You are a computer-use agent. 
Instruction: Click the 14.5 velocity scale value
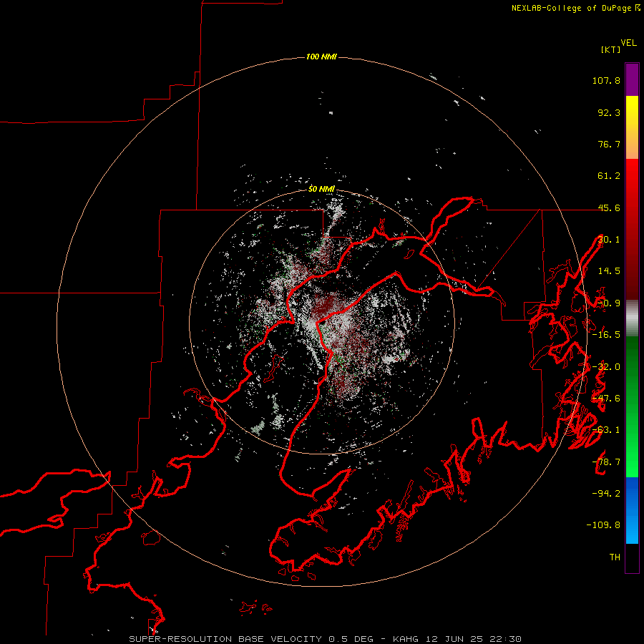(x=609, y=271)
